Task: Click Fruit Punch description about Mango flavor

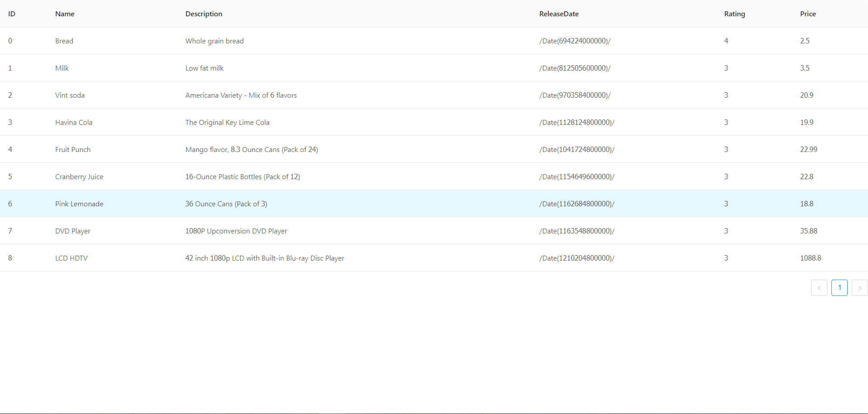Action: [251, 150]
